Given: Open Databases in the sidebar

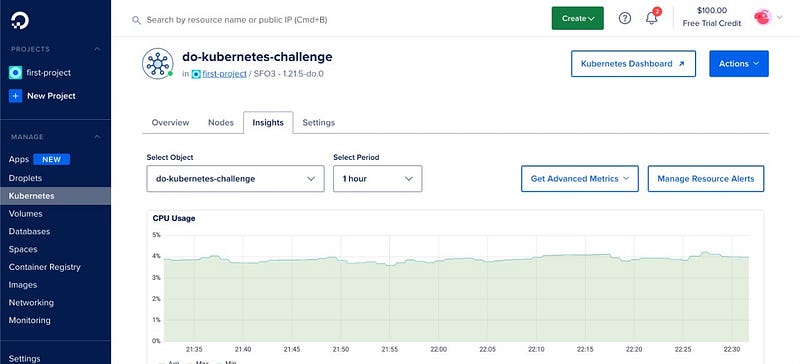Looking at the screenshot, I should click(x=29, y=231).
